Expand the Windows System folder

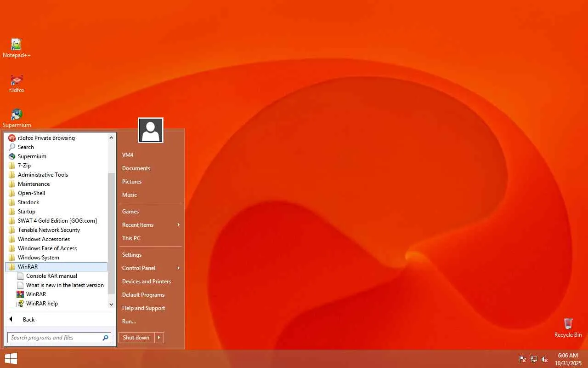(56, 258)
